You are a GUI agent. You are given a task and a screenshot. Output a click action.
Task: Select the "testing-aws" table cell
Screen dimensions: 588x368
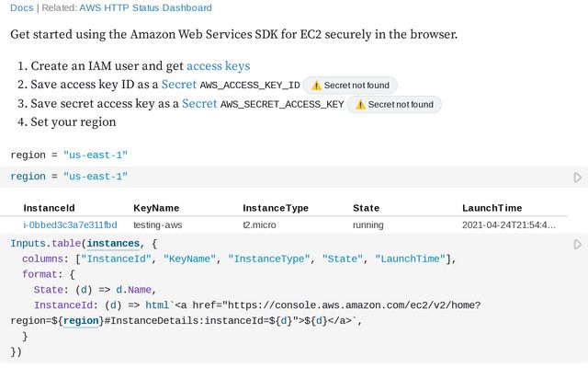[x=157, y=224]
